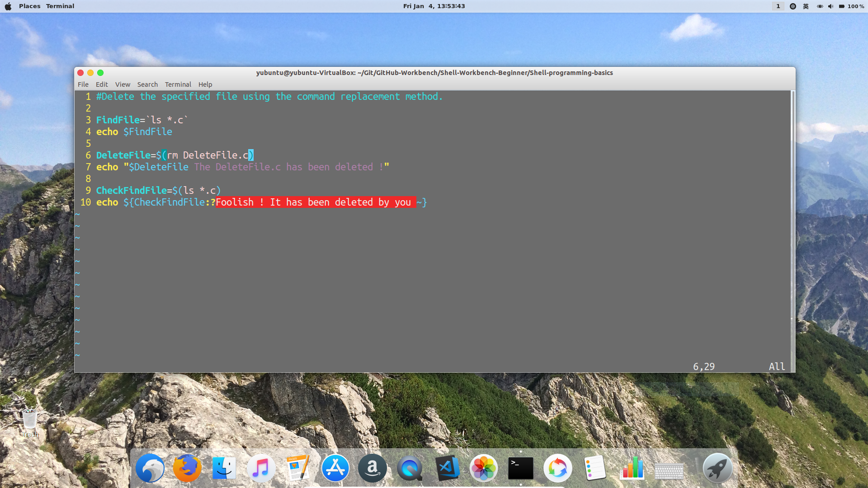Open the Amazon dock icon
This screenshot has width=868, height=488.
372,468
